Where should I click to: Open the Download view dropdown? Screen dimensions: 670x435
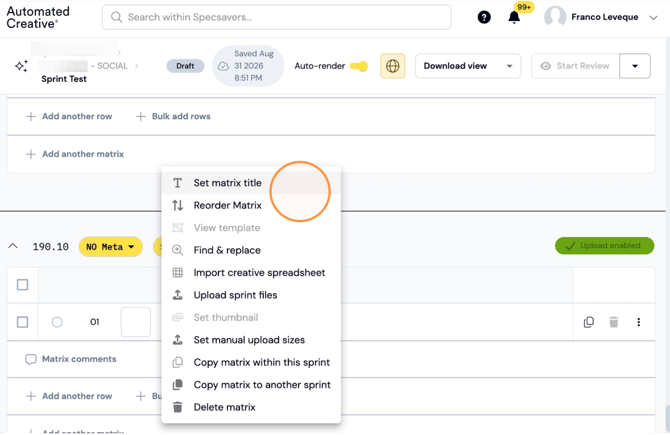[468, 66]
